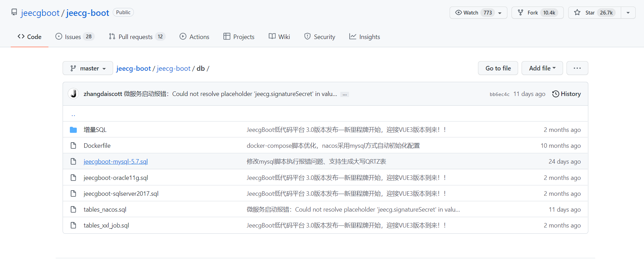Expand the commit message ellipsis button
Image resolution: width=644 pixels, height=261 pixels.
344,94
